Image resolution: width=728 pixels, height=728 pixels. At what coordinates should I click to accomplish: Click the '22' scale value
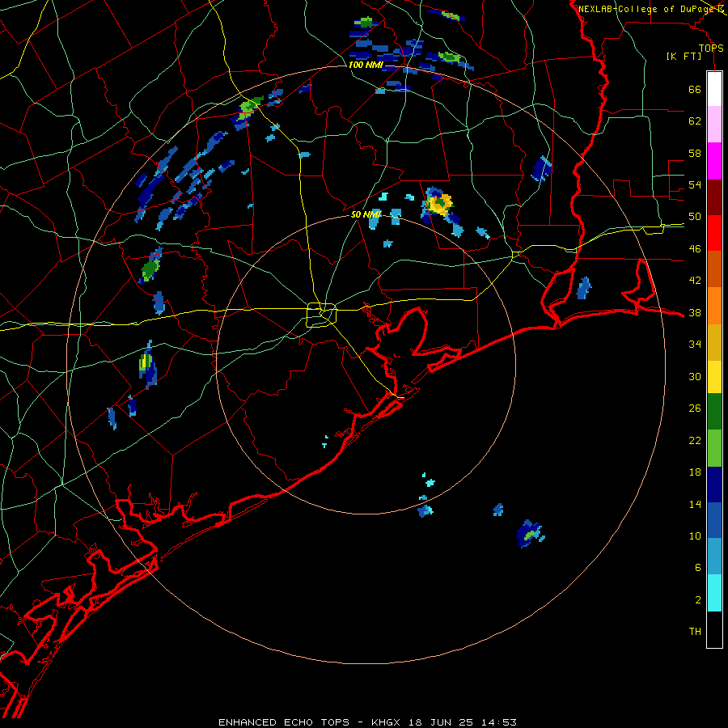pos(695,440)
